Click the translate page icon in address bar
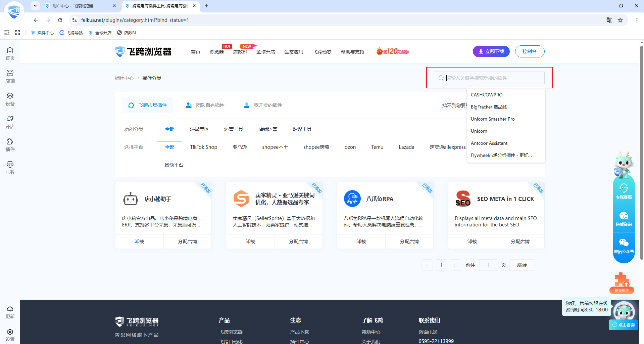 609,20
